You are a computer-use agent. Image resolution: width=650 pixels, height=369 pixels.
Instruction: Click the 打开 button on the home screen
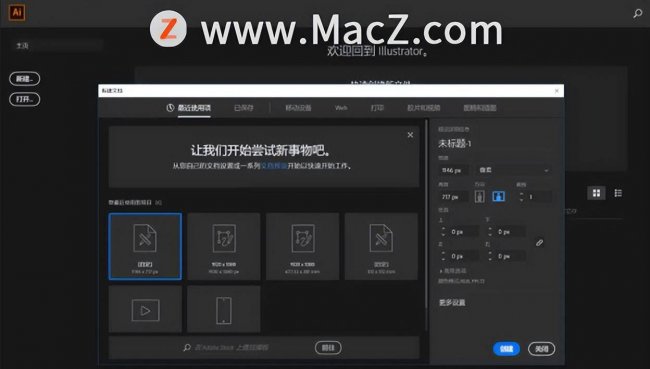point(24,100)
